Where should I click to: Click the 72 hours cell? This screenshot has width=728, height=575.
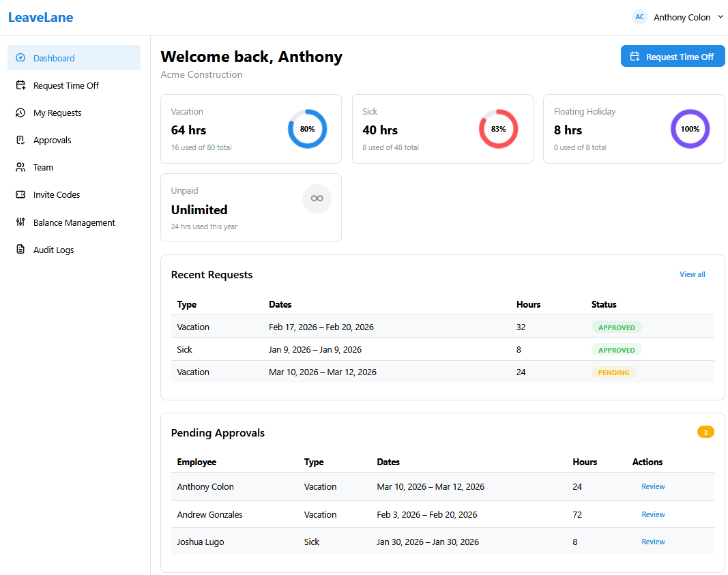coord(577,515)
